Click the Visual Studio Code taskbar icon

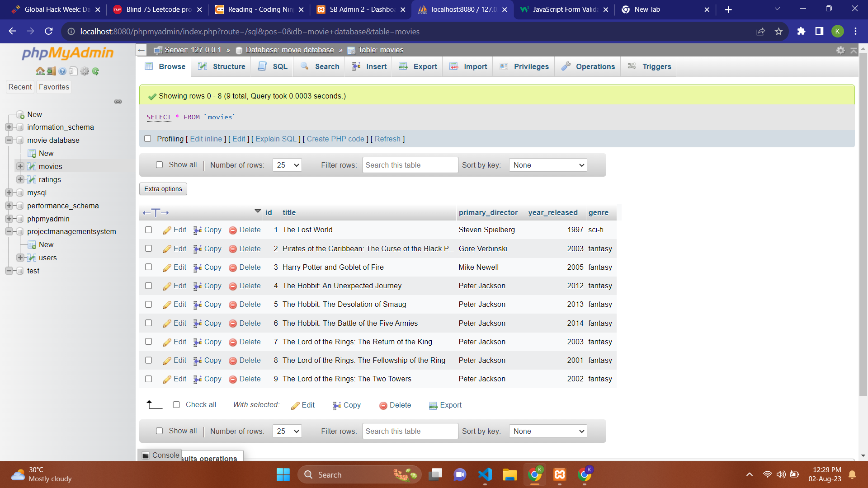point(485,474)
